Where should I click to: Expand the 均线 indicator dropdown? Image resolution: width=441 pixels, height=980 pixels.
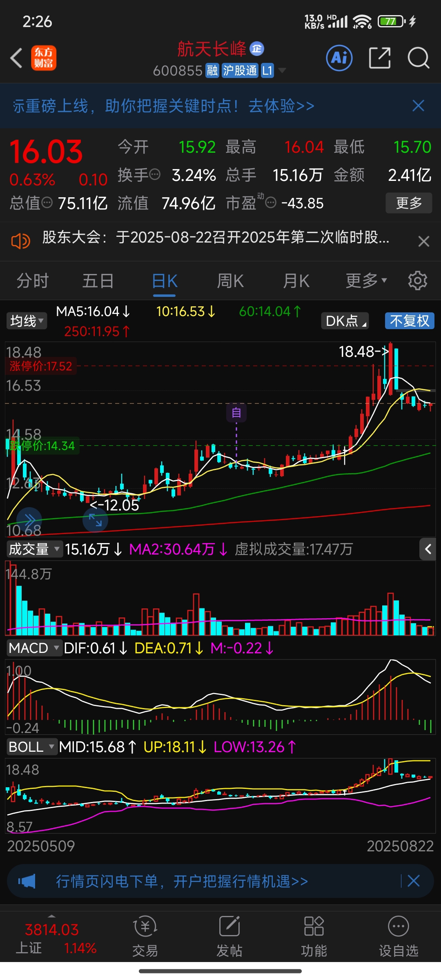click(27, 321)
